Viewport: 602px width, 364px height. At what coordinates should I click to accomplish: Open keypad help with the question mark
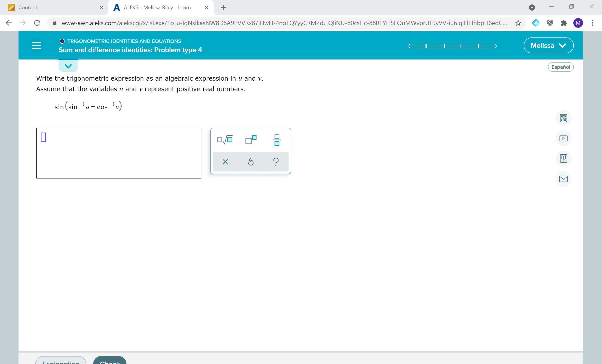tap(276, 162)
